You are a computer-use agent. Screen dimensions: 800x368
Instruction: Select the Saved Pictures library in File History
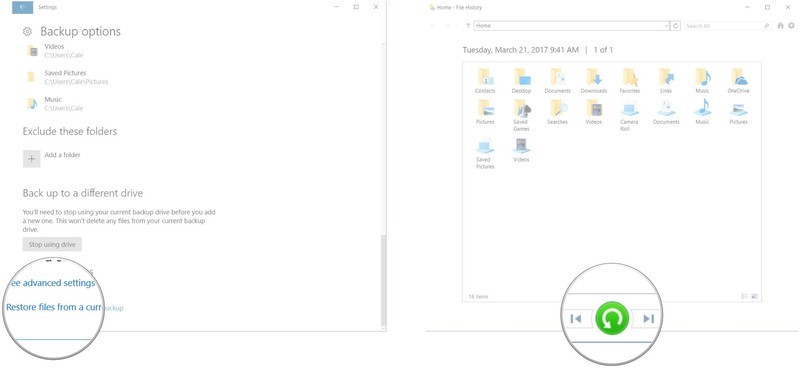485,153
